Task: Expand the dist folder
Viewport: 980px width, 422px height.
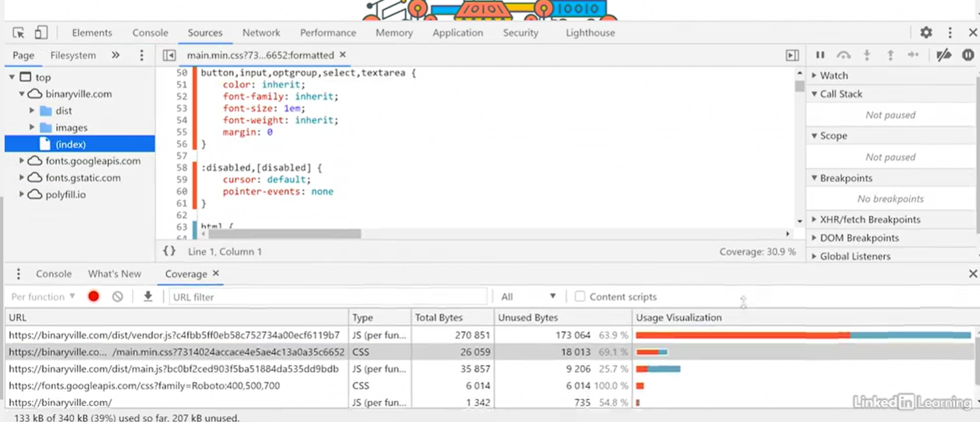Action: [32, 111]
